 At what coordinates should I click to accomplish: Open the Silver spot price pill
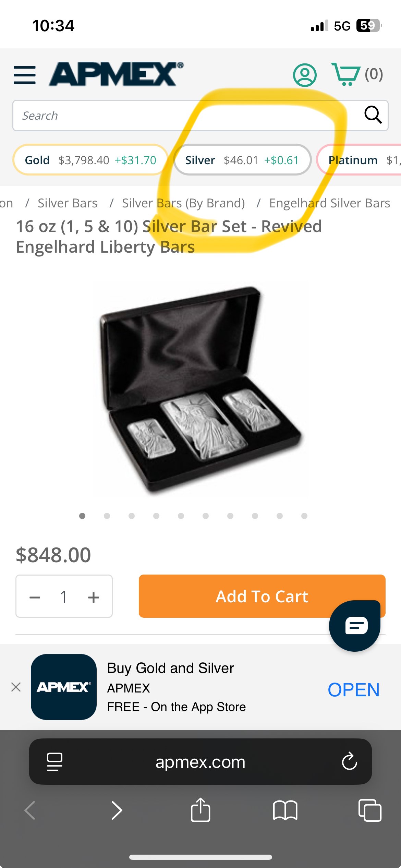click(242, 160)
